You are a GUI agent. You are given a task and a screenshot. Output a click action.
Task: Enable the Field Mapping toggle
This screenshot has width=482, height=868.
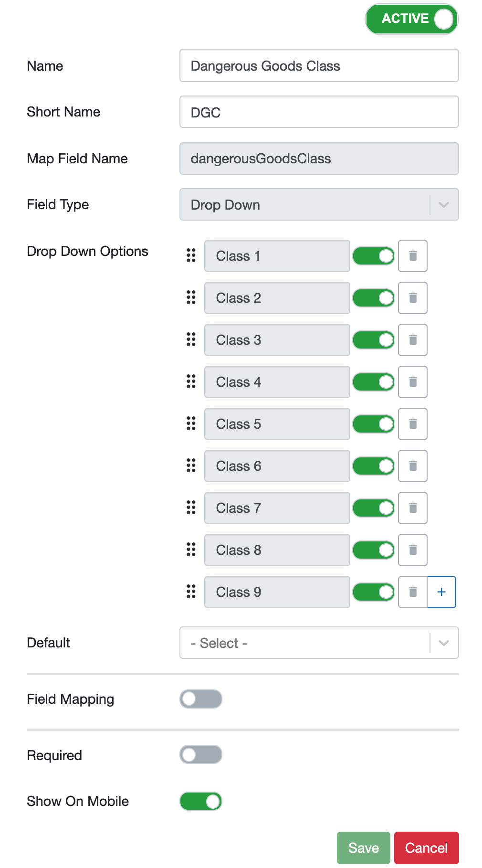(201, 699)
